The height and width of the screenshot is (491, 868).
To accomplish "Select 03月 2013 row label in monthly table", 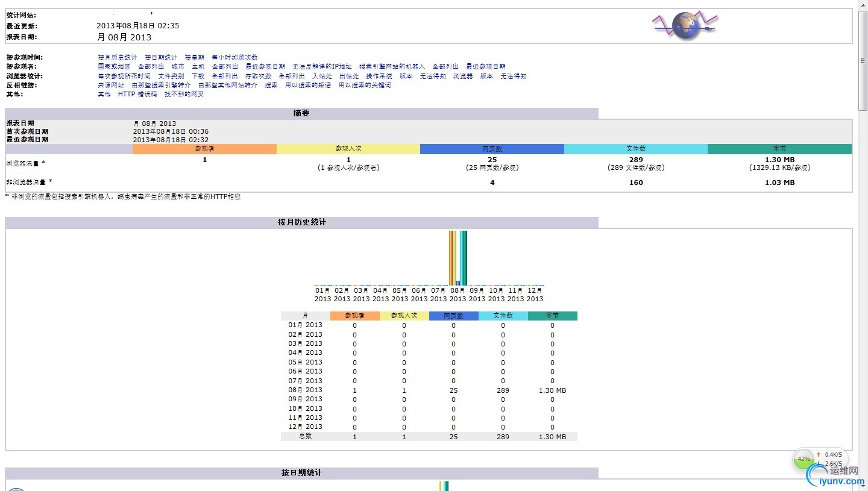I will [x=305, y=343].
